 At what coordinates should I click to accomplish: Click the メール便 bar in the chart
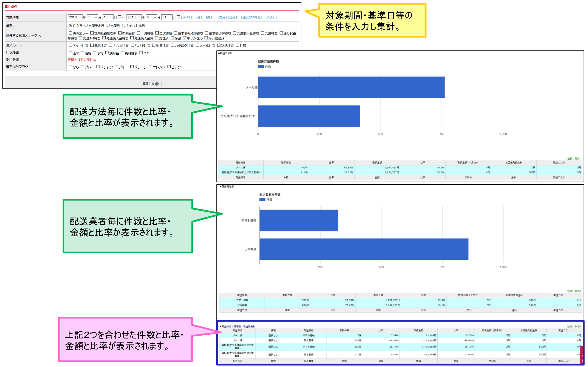click(351, 87)
